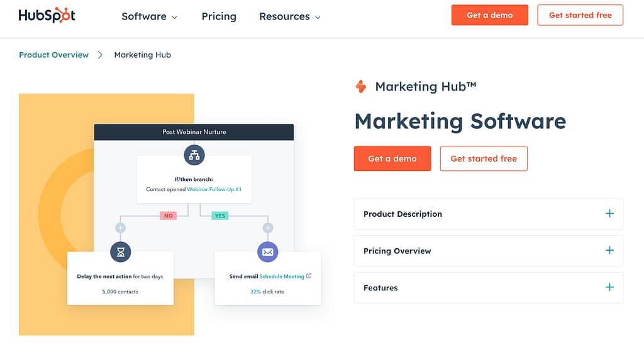This screenshot has height=362, width=644.
Task: Click the Marketing Hub flame icon
Action: pyautogui.click(x=361, y=86)
